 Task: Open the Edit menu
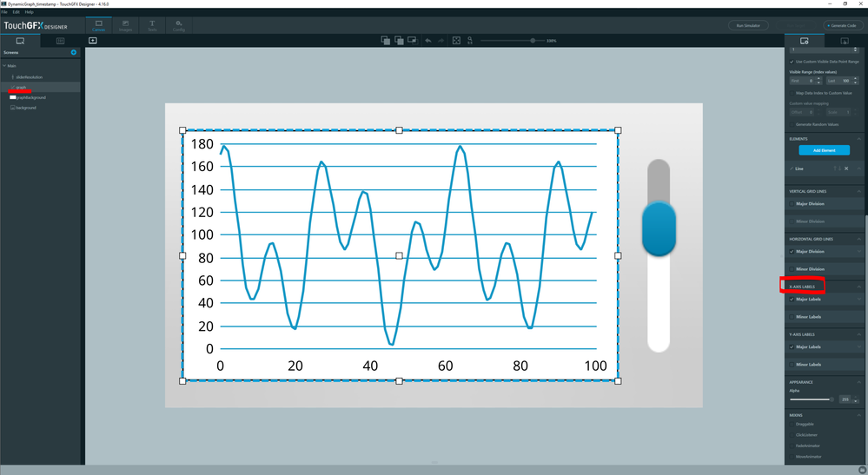16,11
